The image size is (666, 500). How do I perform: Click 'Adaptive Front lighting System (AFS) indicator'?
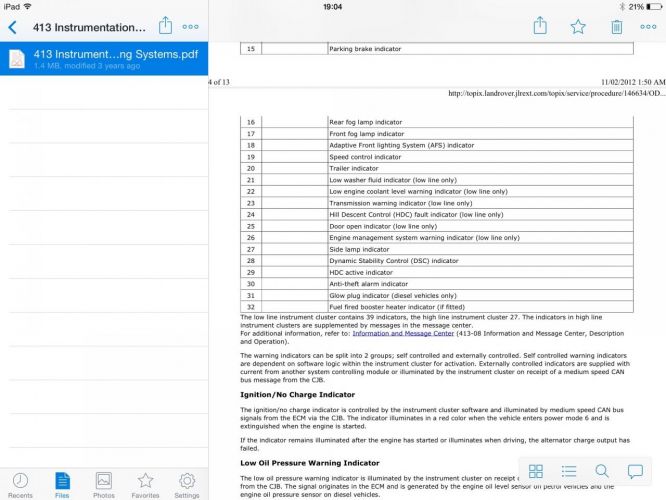point(402,145)
